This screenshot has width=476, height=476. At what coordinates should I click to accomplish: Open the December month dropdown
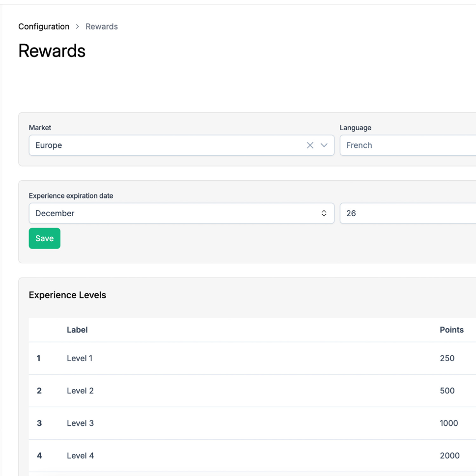pos(172,213)
